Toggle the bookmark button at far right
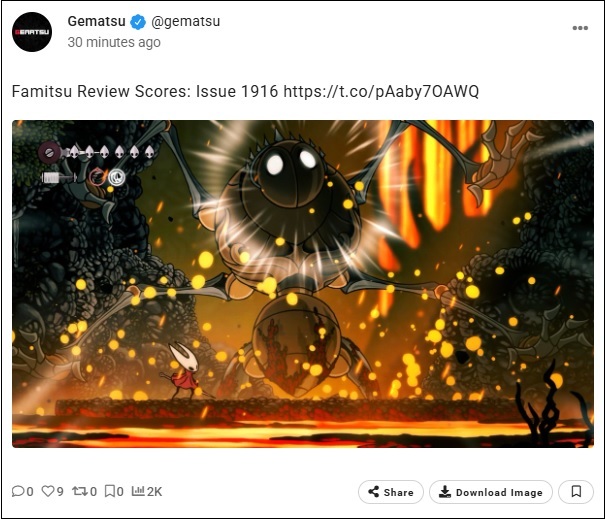 (576, 492)
